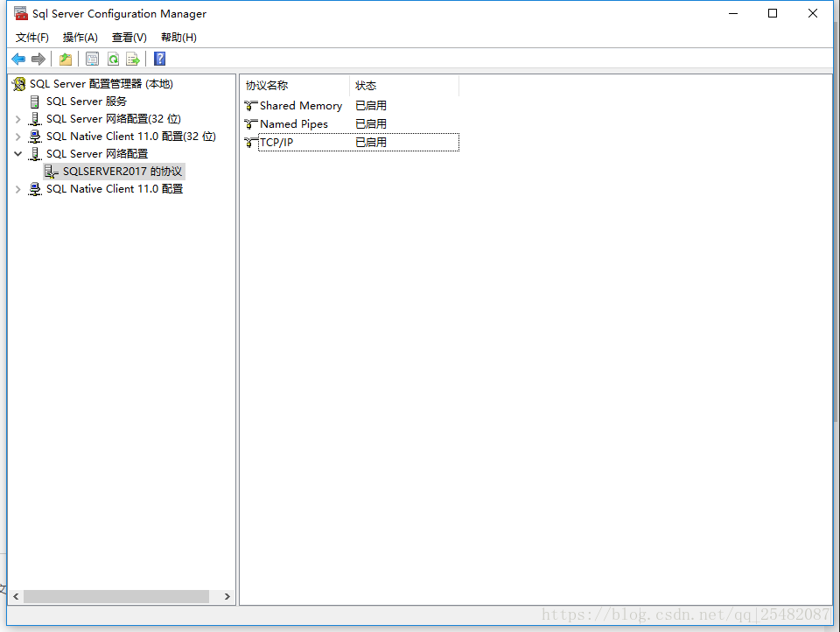Click the 已启用 status of Shared Memory
Viewport: 840px width, 632px height.
click(371, 106)
